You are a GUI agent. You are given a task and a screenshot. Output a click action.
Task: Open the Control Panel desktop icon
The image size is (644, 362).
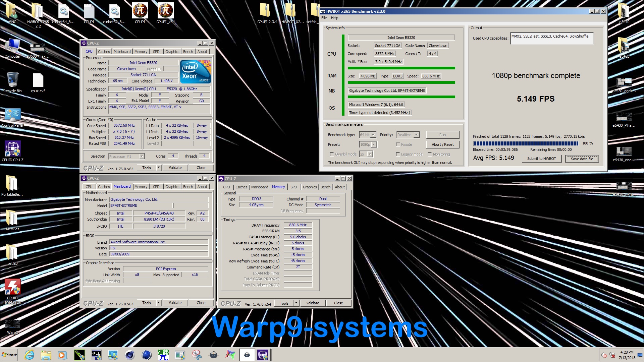point(12,118)
